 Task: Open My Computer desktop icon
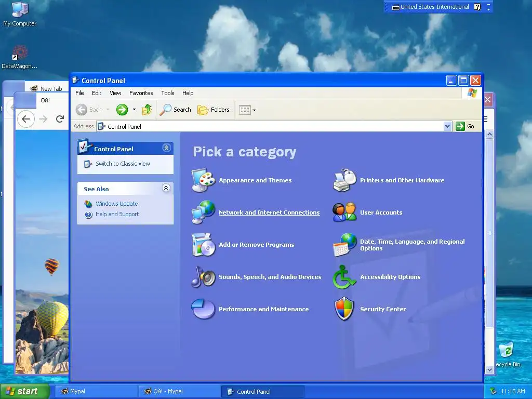pos(20,14)
